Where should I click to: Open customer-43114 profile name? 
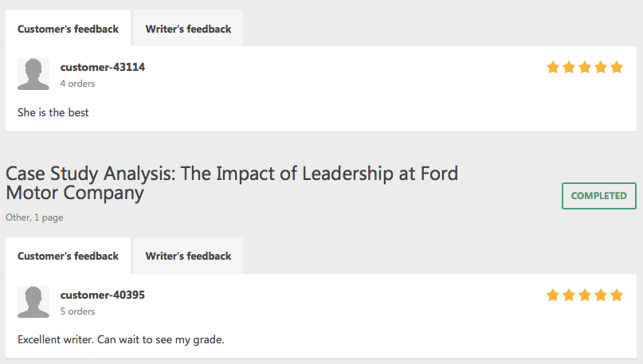[103, 67]
